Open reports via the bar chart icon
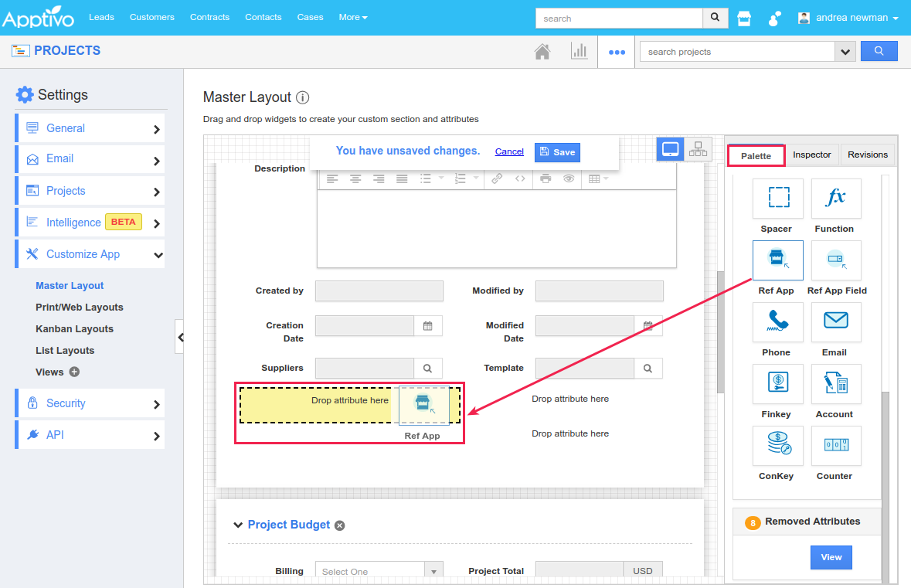The height and width of the screenshot is (588, 911). [x=580, y=50]
